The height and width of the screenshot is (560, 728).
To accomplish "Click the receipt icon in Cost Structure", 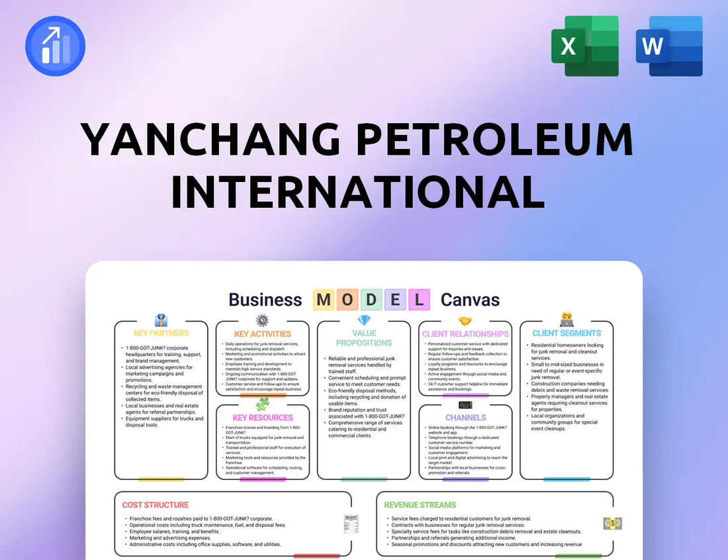I will [351, 524].
